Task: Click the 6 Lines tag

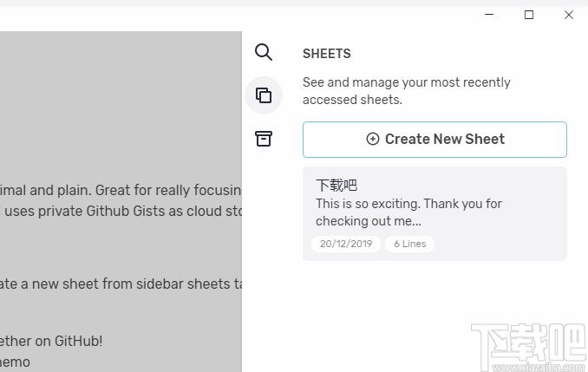Action: point(409,244)
